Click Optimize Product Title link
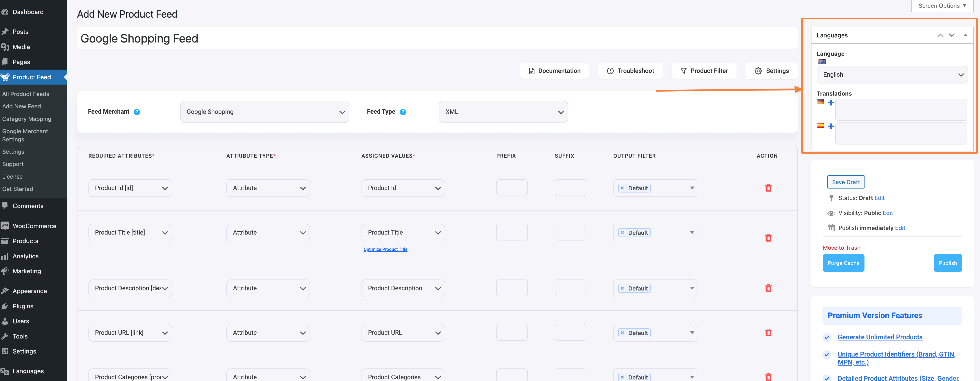This screenshot has width=980, height=381. pyautogui.click(x=385, y=249)
